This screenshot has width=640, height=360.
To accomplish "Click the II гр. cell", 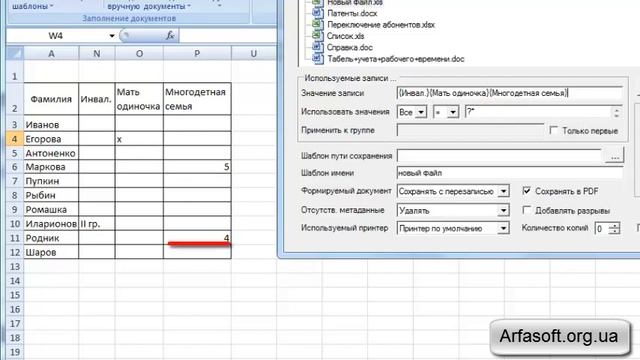I will (97, 224).
